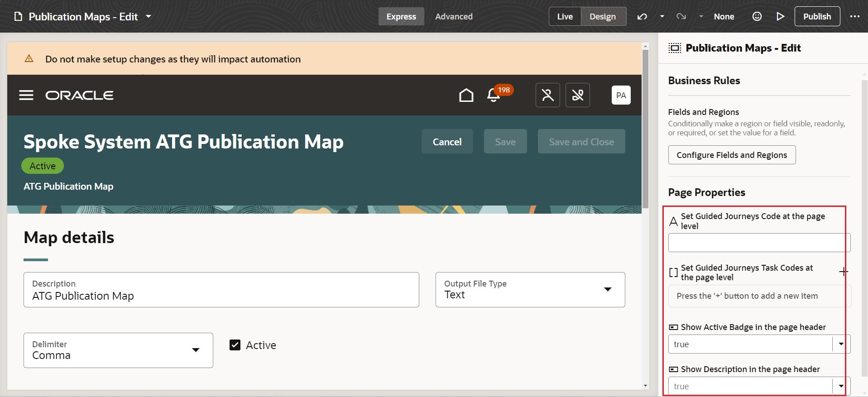Click the properties panel vertical scrollbar

864,229
